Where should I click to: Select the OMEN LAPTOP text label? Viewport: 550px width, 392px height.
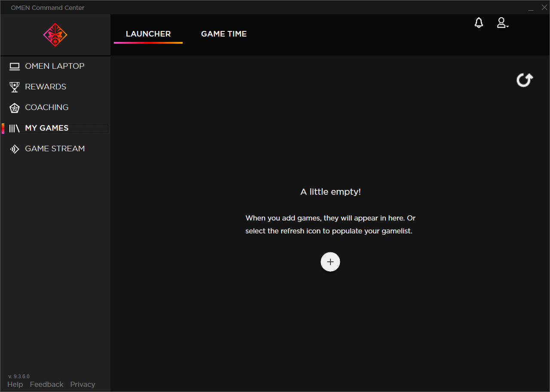pos(55,66)
